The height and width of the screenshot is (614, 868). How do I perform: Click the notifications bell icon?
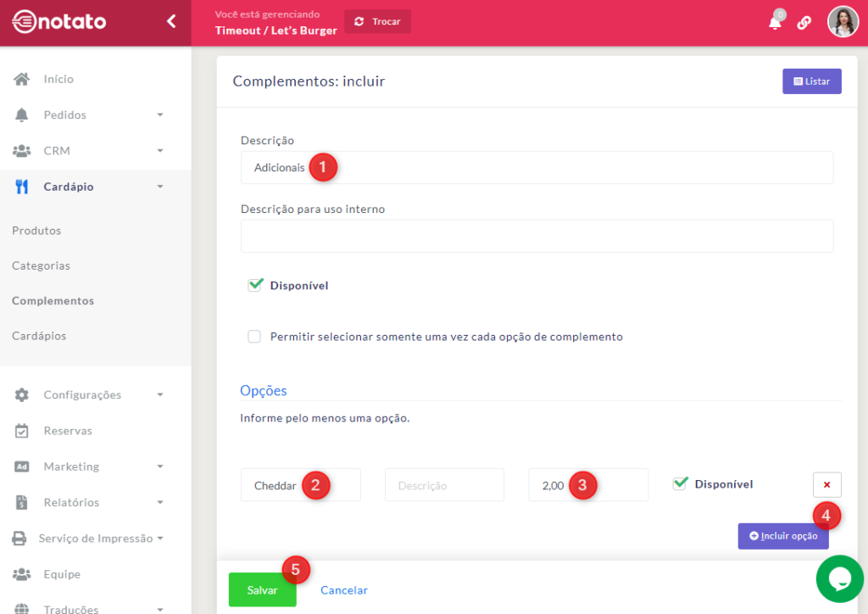(775, 23)
